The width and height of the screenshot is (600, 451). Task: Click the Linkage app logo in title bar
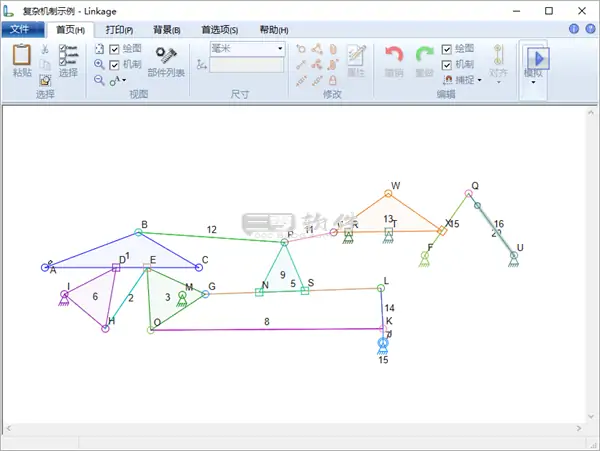pos(8,11)
